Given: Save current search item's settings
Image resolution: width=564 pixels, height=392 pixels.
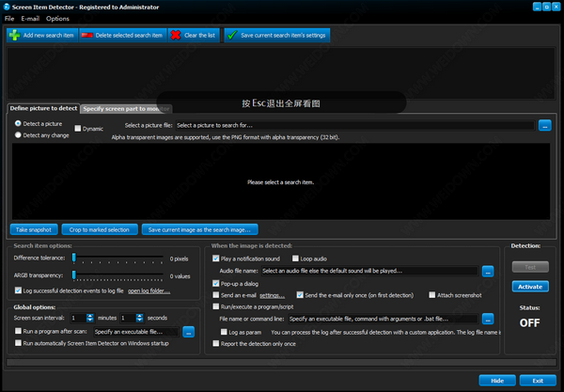Looking at the screenshot, I should click(277, 35).
